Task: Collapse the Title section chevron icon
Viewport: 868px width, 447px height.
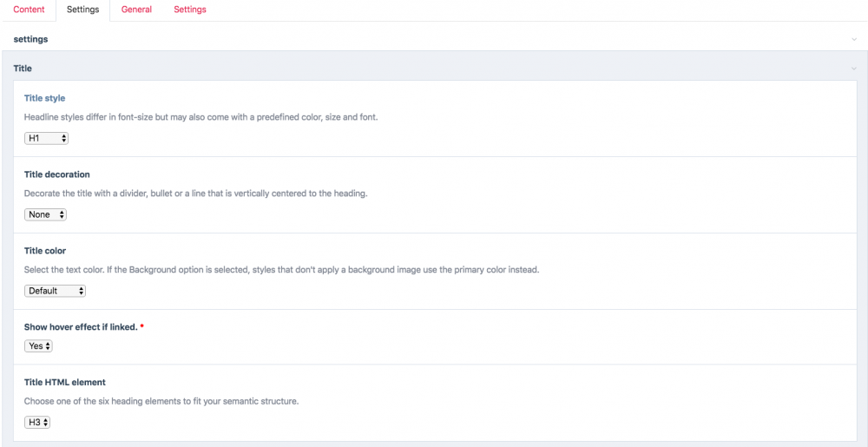Action: [x=854, y=68]
